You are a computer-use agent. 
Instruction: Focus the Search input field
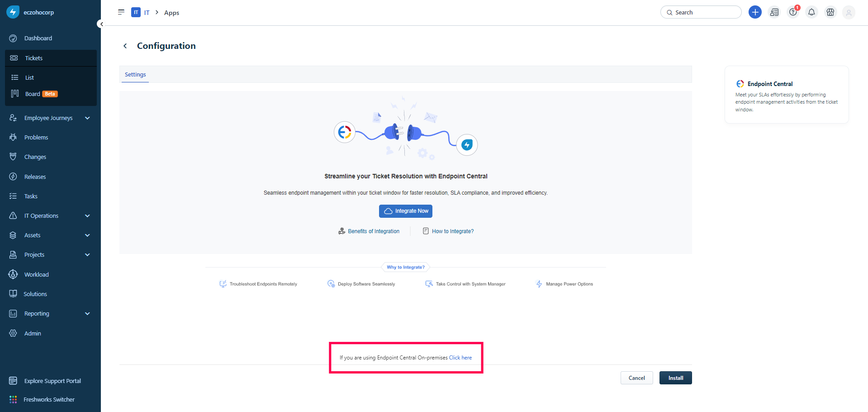[701, 12]
